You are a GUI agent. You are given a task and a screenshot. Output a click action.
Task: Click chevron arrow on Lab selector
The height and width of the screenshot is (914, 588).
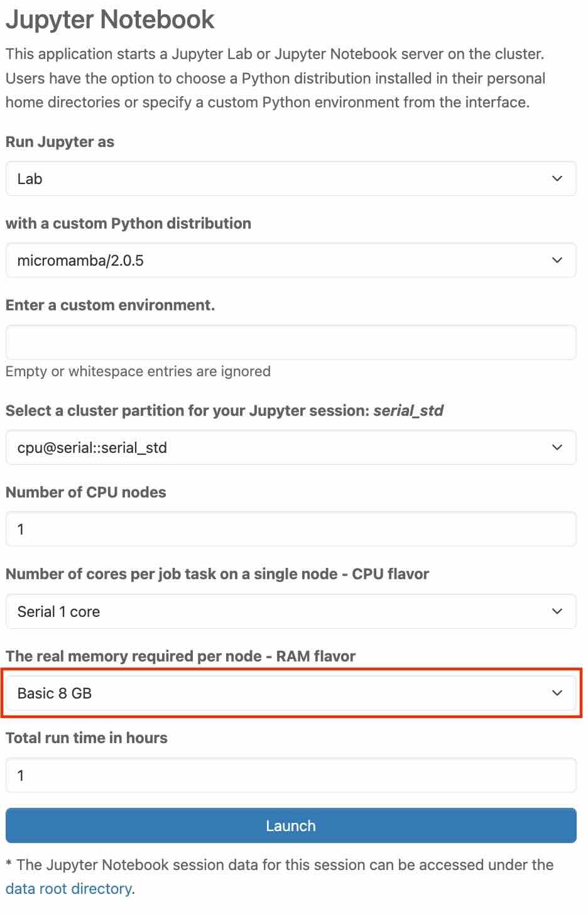point(557,179)
